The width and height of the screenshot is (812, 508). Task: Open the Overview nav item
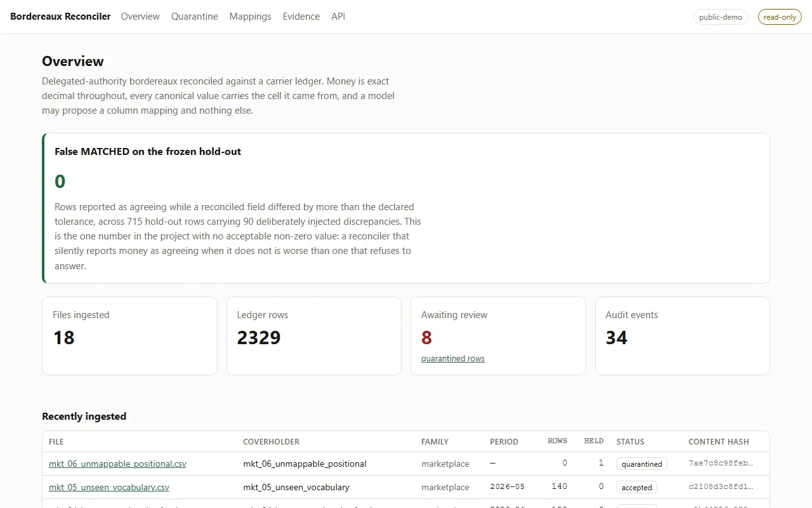click(140, 17)
